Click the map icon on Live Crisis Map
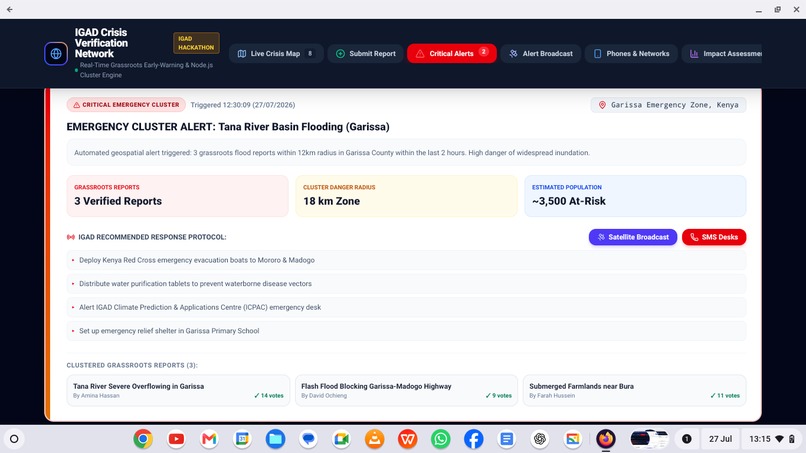Image resolution: width=806 pixels, height=453 pixels. point(242,53)
